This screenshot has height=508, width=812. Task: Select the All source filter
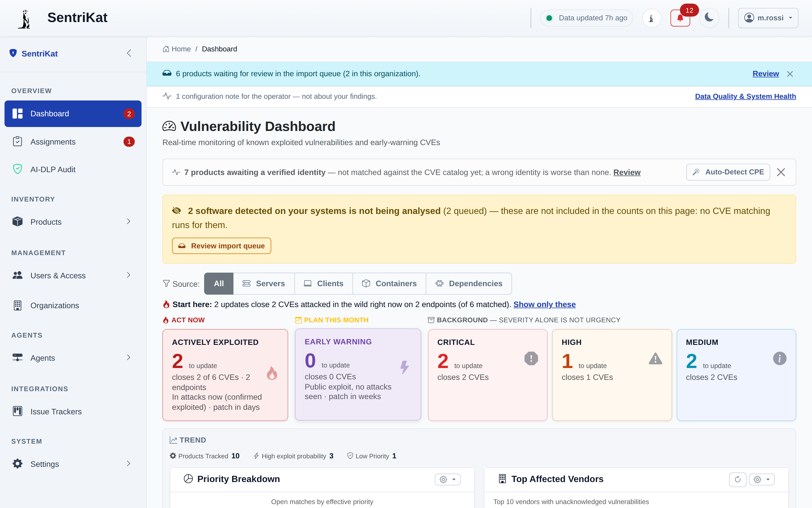pyautogui.click(x=219, y=284)
